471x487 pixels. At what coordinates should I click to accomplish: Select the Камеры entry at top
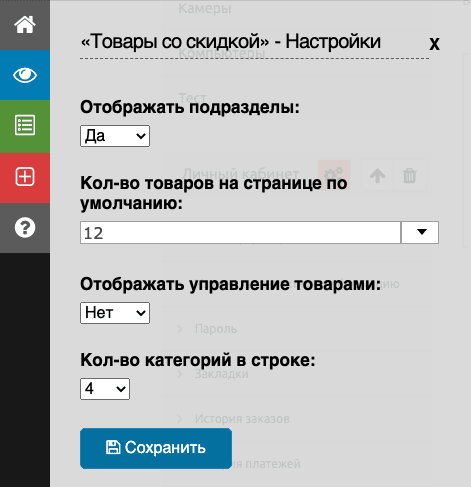[x=205, y=8]
